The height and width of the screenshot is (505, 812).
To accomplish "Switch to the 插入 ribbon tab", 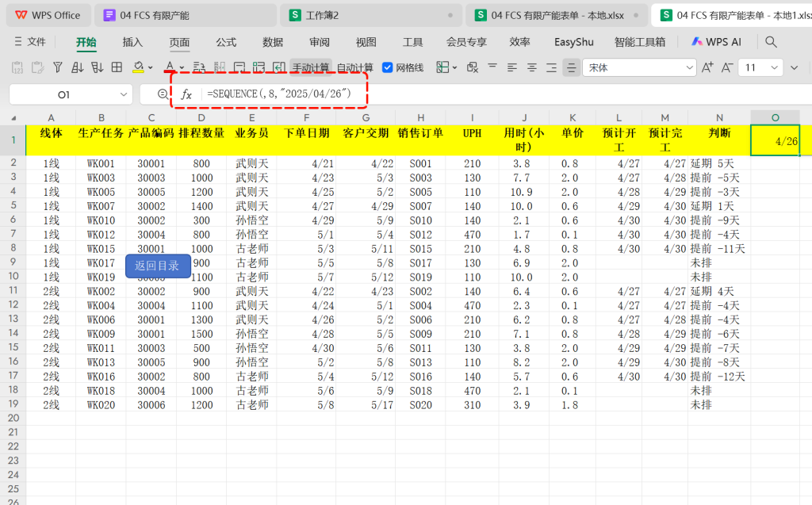I will click(x=132, y=42).
